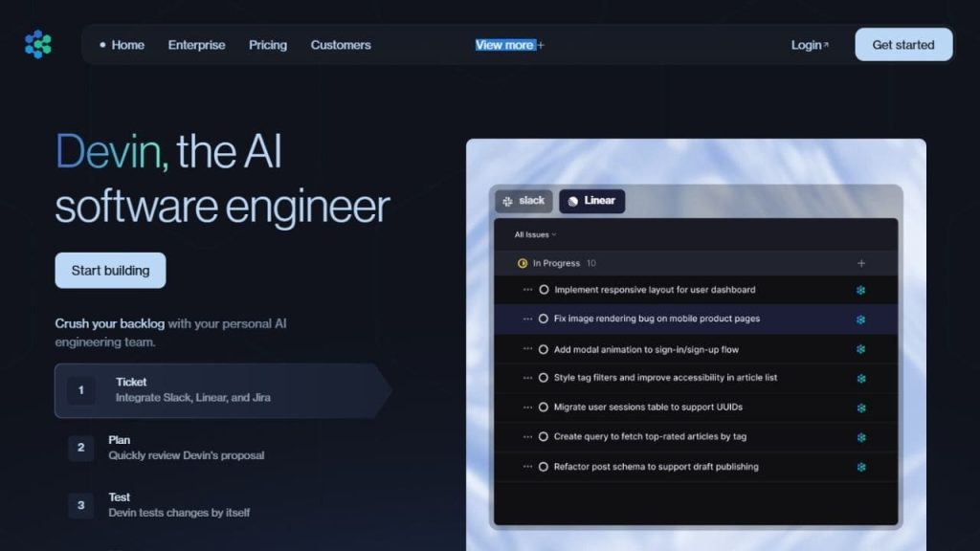Viewport: 980px width, 551px height.
Task: Click the In Progress group label
Action: click(556, 264)
